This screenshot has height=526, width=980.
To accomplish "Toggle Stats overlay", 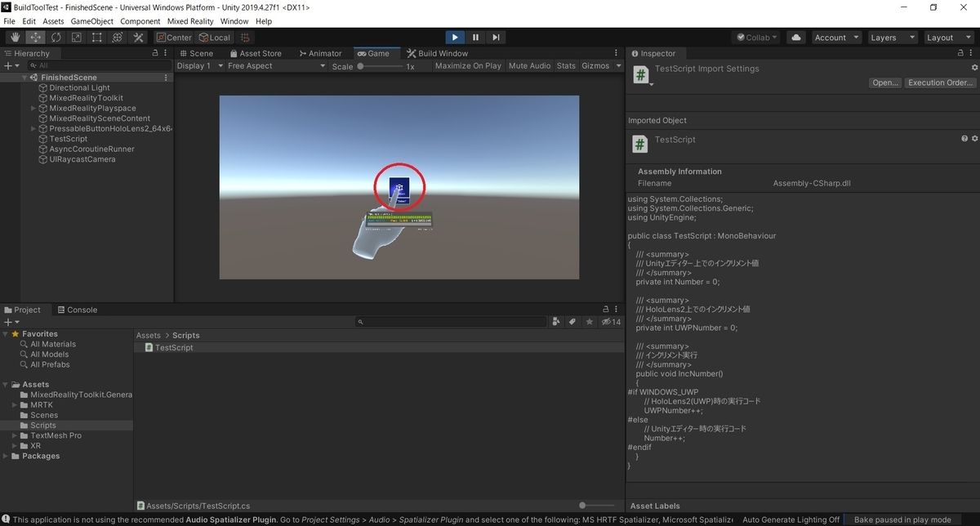I will point(566,65).
